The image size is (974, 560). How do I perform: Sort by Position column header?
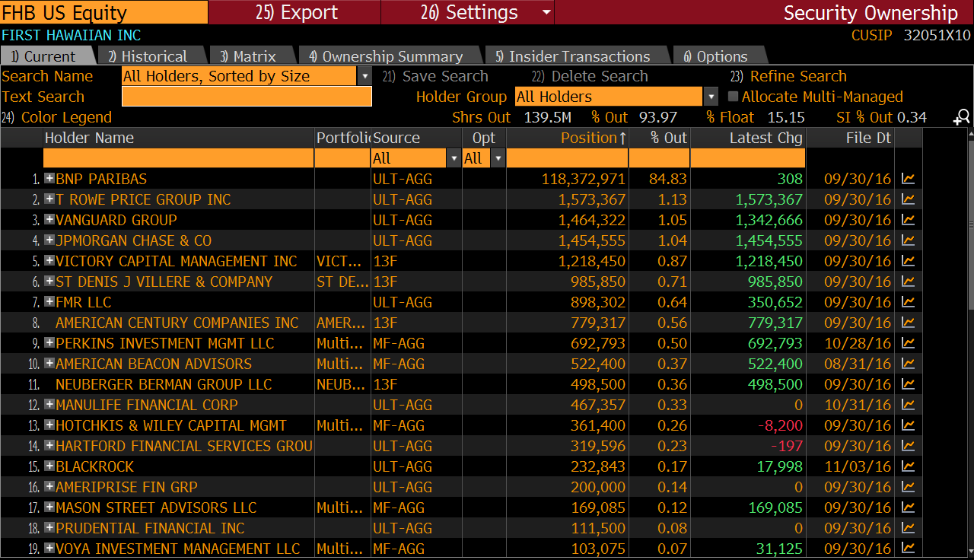[568, 138]
